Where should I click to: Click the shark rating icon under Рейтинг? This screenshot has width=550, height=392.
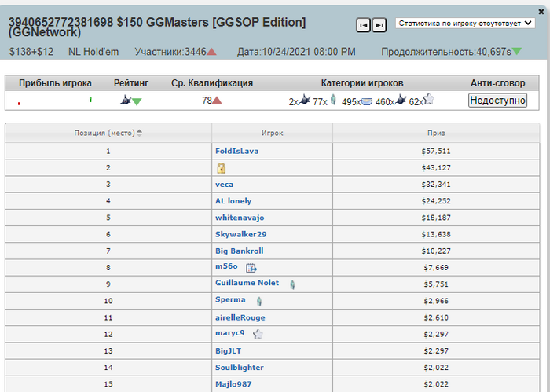tap(125, 101)
